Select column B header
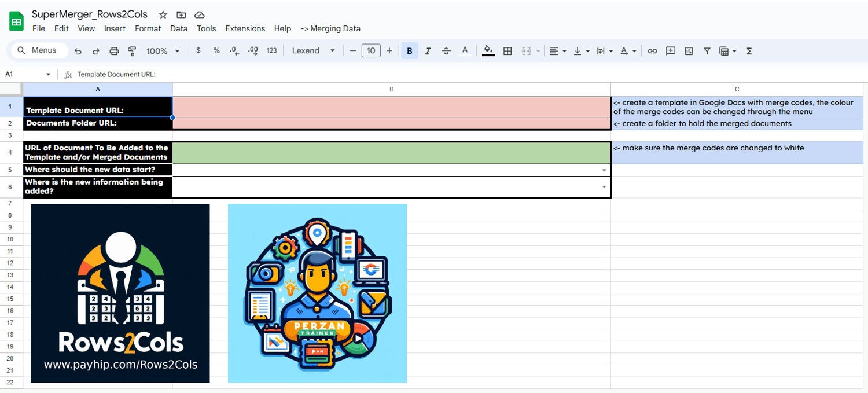The width and height of the screenshot is (868, 393). tap(392, 89)
